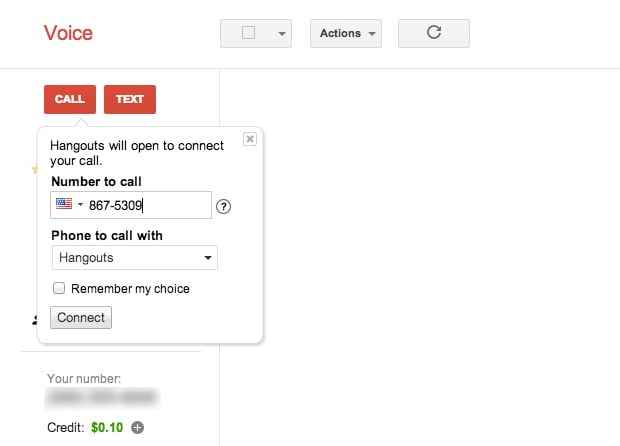Expand the selection arrow beside the toolbar checkbox
This screenshot has height=446, width=620.
pos(282,34)
